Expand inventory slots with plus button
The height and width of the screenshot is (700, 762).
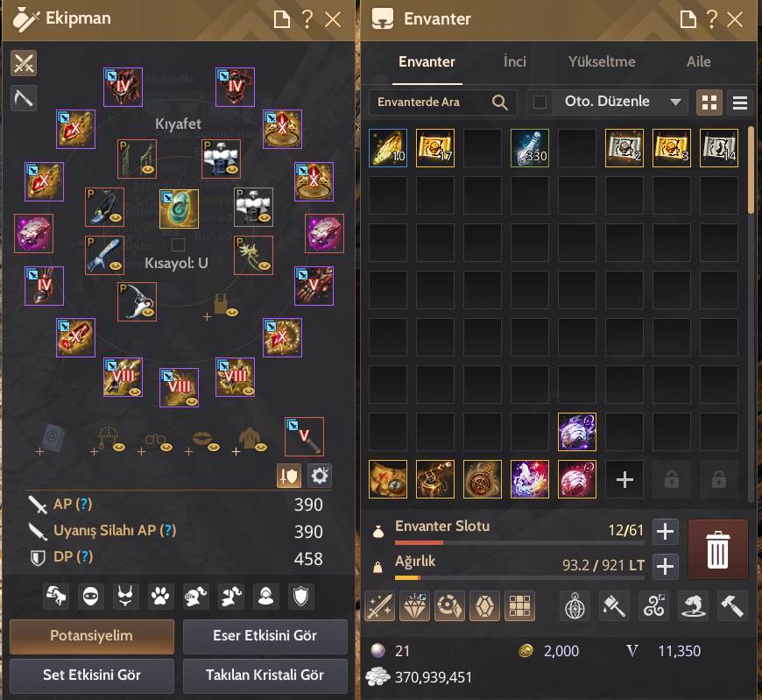(x=666, y=531)
